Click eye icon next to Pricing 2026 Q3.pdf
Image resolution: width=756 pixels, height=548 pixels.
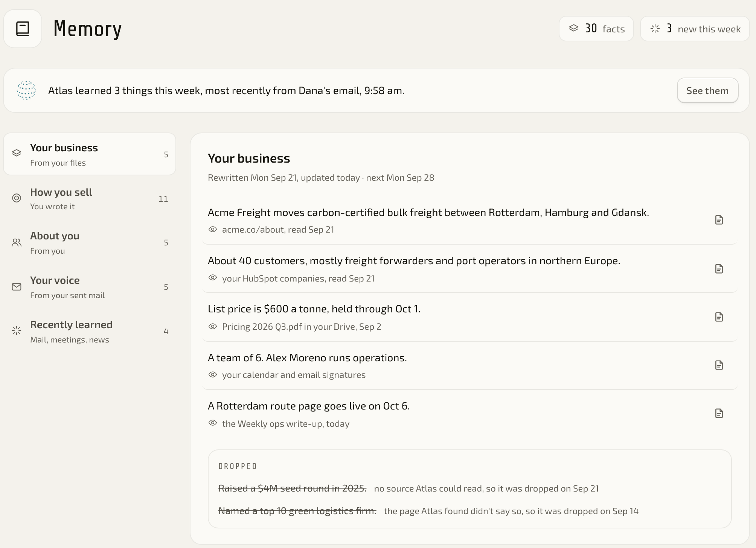(x=213, y=326)
